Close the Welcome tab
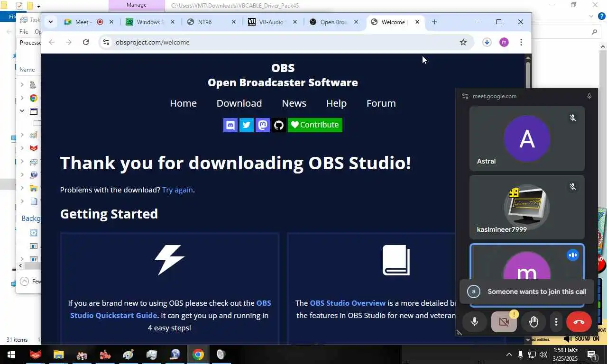The width and height of the screenshot is (607, 364). point(417,22)
